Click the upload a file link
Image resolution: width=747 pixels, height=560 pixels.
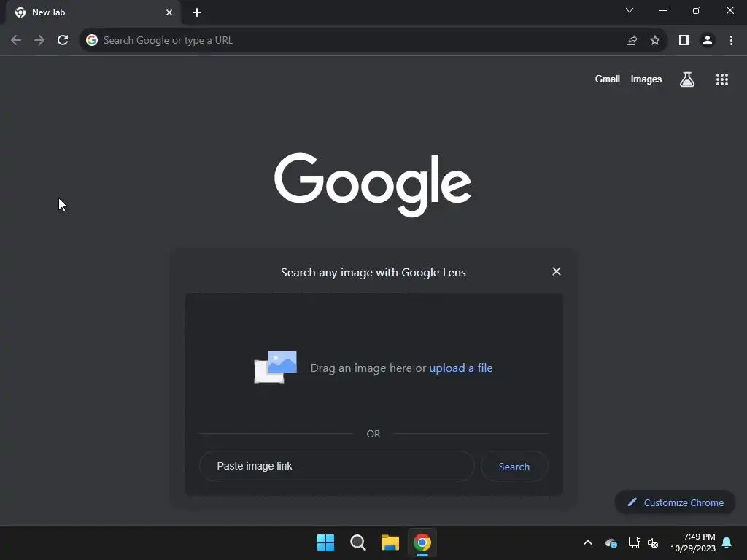[461, 367]
